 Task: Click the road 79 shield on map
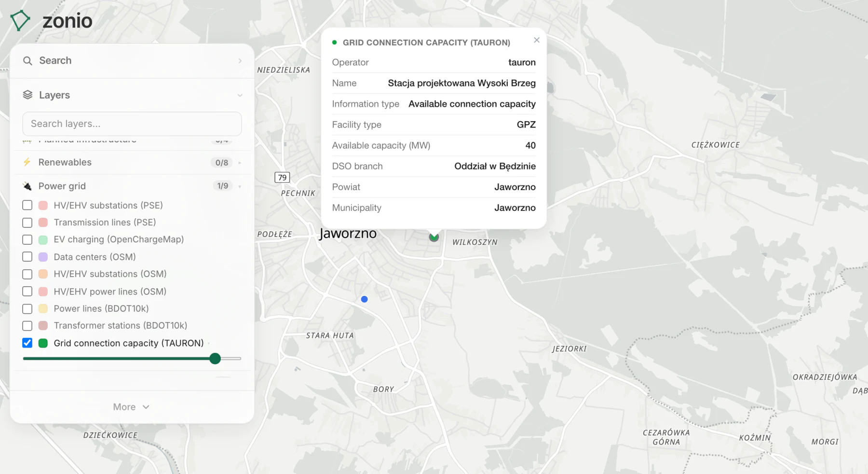coord(282,177)
